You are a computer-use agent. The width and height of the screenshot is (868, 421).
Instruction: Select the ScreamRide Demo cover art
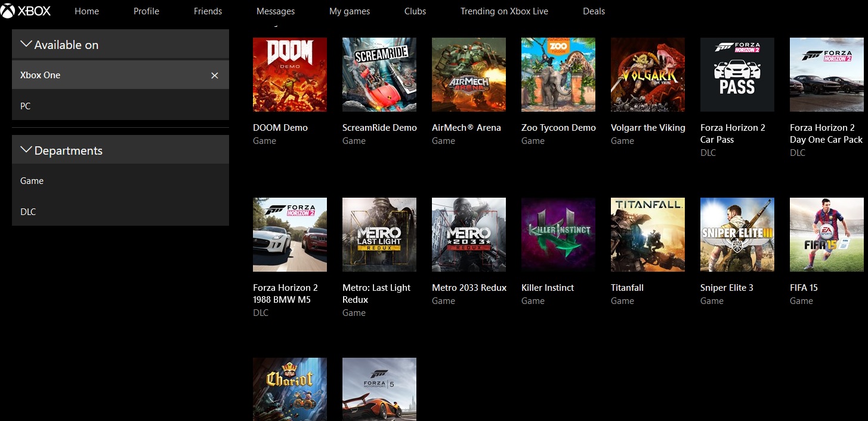(x=379, y=74)
